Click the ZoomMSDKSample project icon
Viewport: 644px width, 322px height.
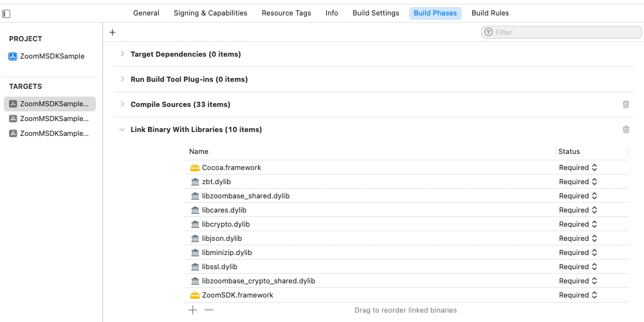(x=13, y=56)
